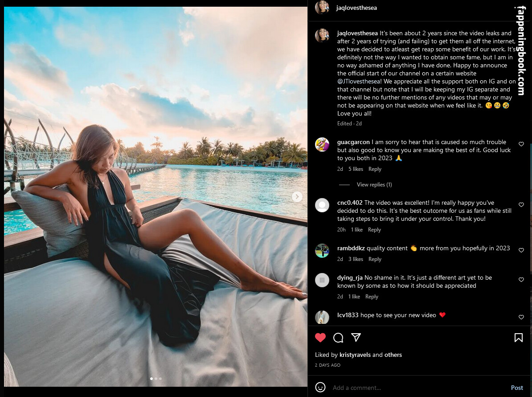Open the emoji picker smiley icon

[320, 388]
